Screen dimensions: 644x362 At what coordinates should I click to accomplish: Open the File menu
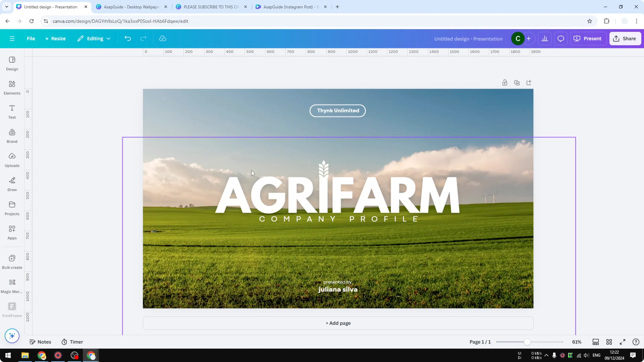coord(31,38)
